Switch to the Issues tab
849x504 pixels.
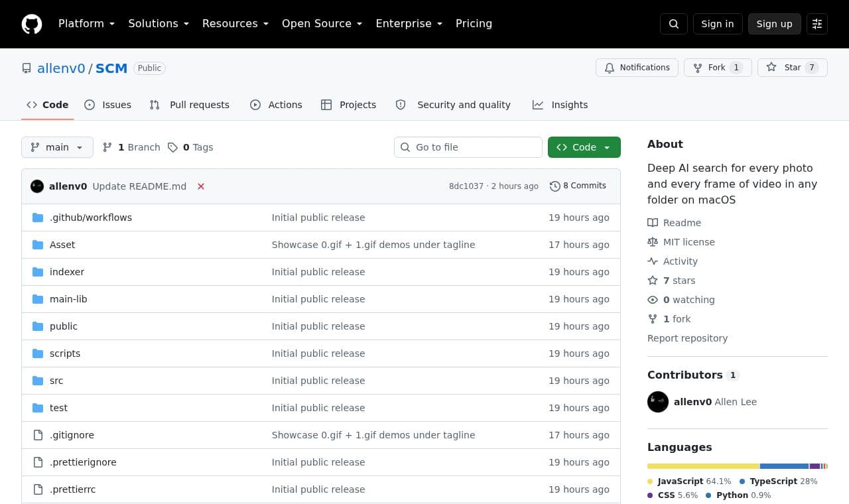point(108,105)
